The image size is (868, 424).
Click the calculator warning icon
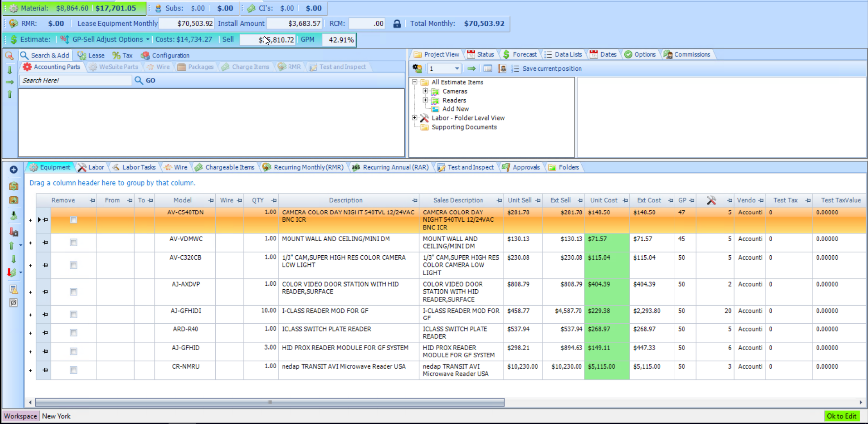coord(14,289)
